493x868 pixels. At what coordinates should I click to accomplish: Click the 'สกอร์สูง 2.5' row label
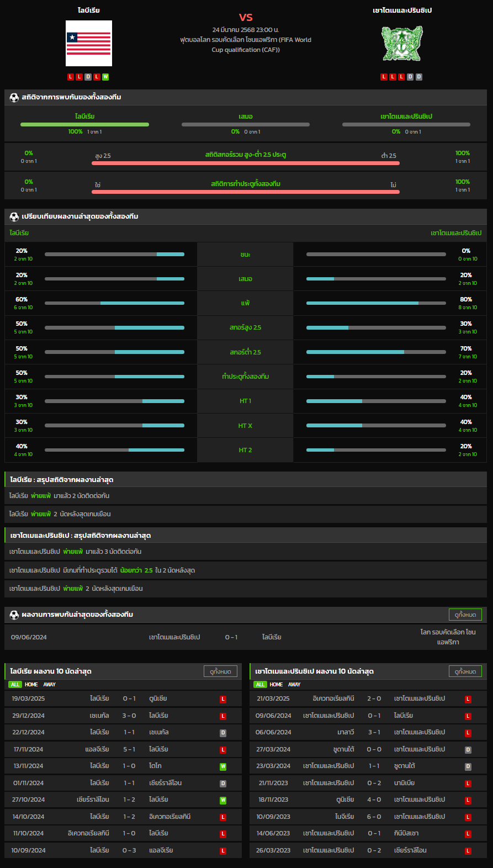[245, 327]
